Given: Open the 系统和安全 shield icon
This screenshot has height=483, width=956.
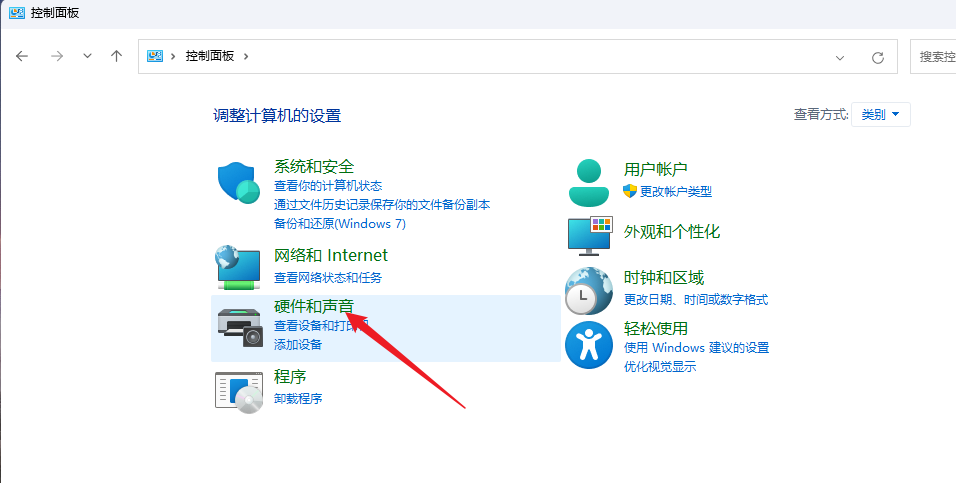Looking at the screenshot, I should click(238, 182).
